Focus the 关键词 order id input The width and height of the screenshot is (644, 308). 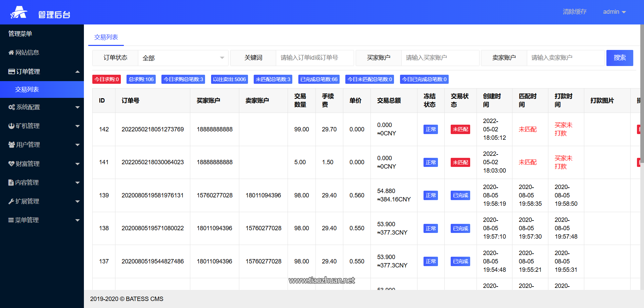tap(315, 58)
